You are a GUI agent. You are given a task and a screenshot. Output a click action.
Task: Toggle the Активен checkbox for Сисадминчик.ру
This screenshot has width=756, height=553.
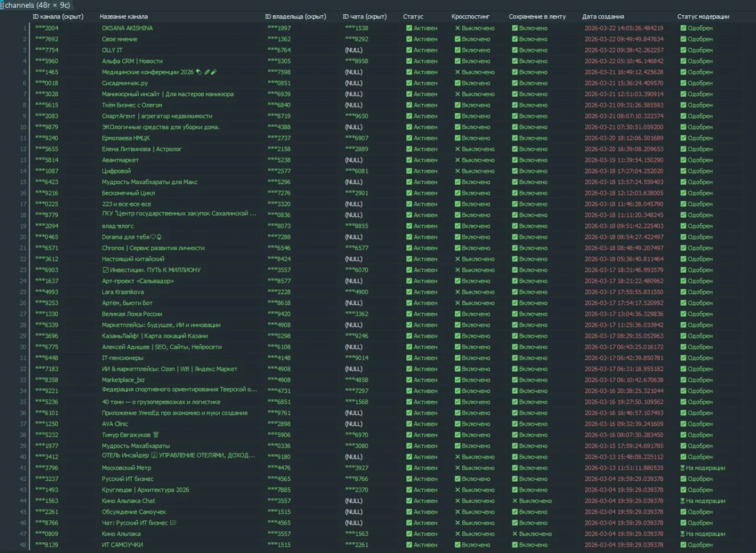409,83
